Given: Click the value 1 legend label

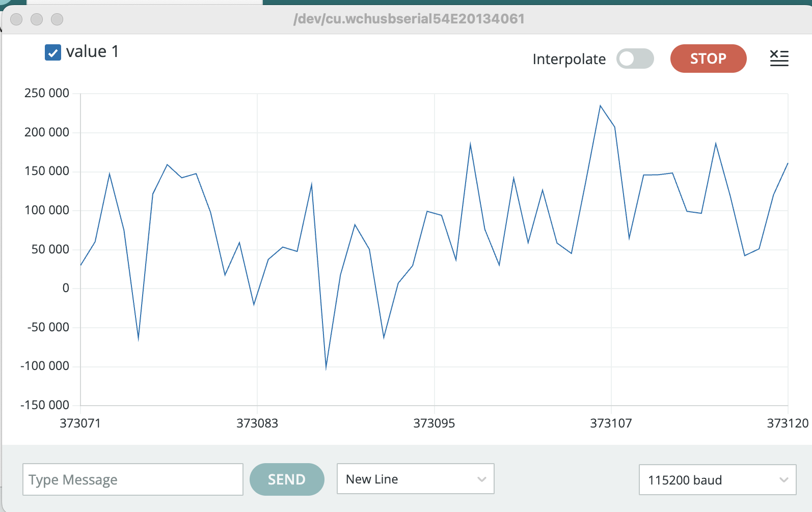Looking at the screenshot, I should point(92,51).
